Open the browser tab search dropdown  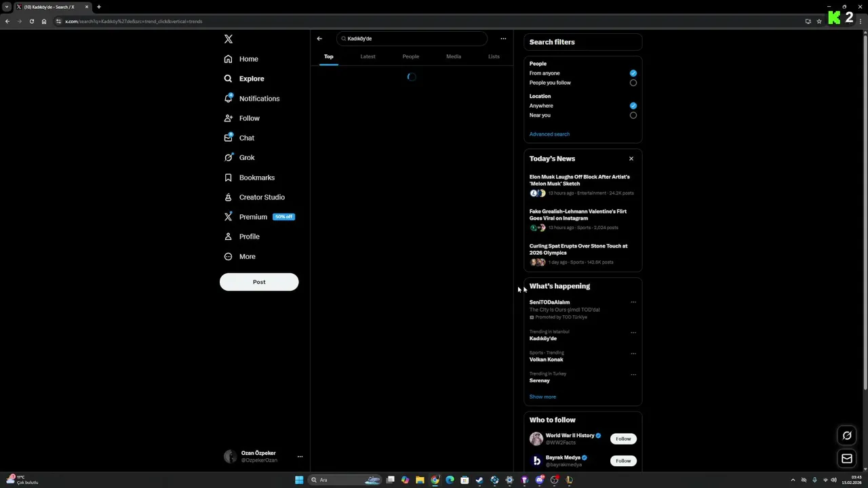pyautogui.click(x=7, y=7)
